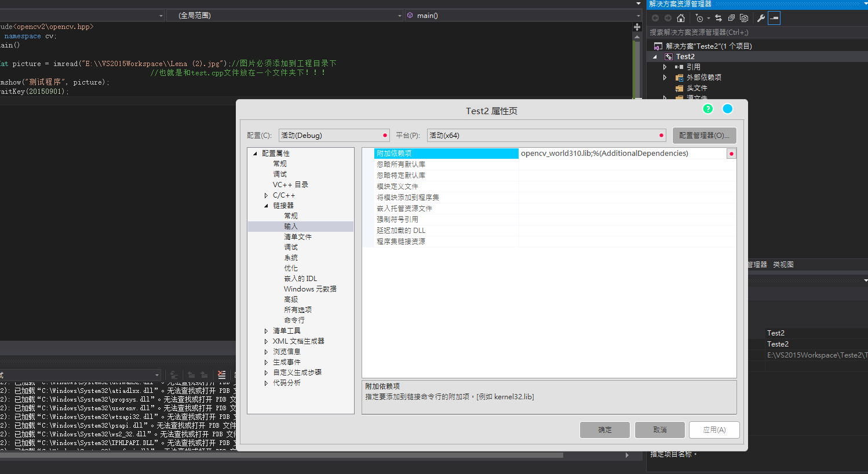868x474 pixels.
Task: Select 清单文件 under 链接器
Action: point(297,237)
